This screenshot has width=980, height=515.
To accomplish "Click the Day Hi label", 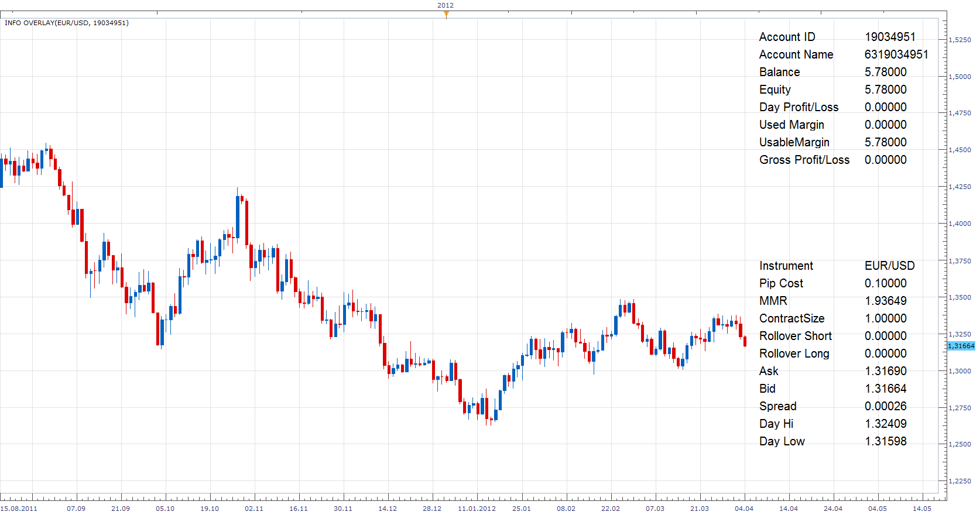I will click(776, 424).
